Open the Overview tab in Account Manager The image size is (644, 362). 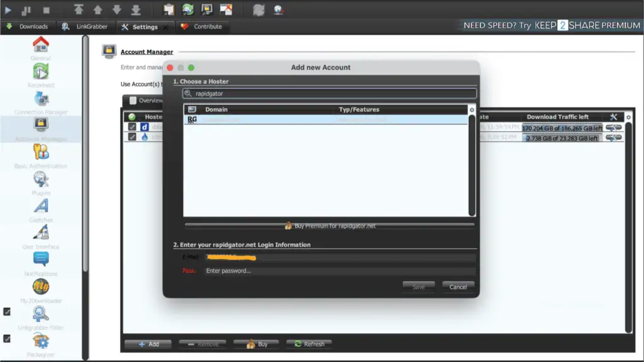pyautogui.click(x=145, y=101)
